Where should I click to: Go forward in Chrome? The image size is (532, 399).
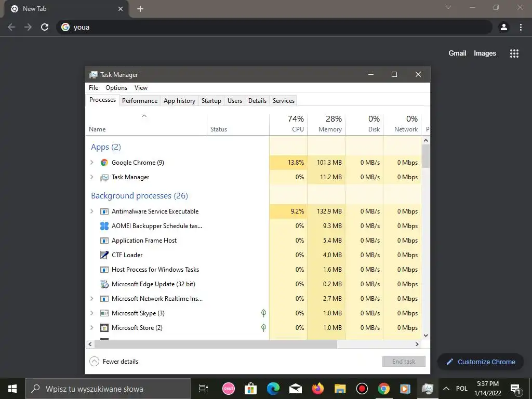(x=28, y=27)
